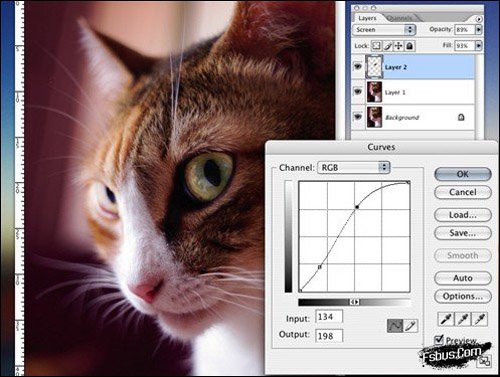This screenshot has width=500, height=377.
Task: Click the Auto button
Action: click(x=463, y=278)
